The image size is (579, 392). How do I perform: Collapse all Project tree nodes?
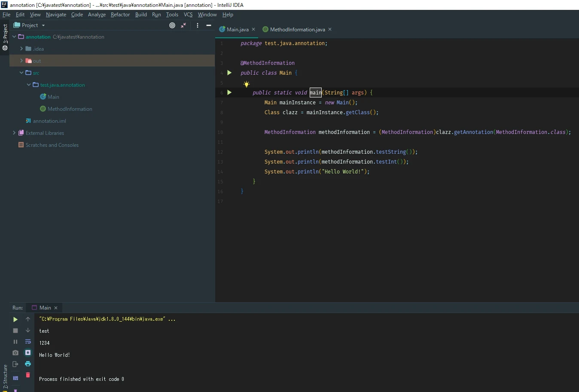pyautogui.click(x=183, y=25)
